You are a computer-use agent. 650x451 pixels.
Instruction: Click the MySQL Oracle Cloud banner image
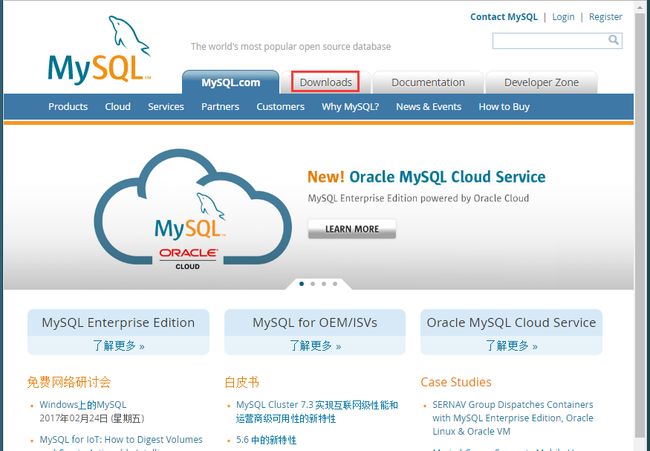click(x=193, y=211)
